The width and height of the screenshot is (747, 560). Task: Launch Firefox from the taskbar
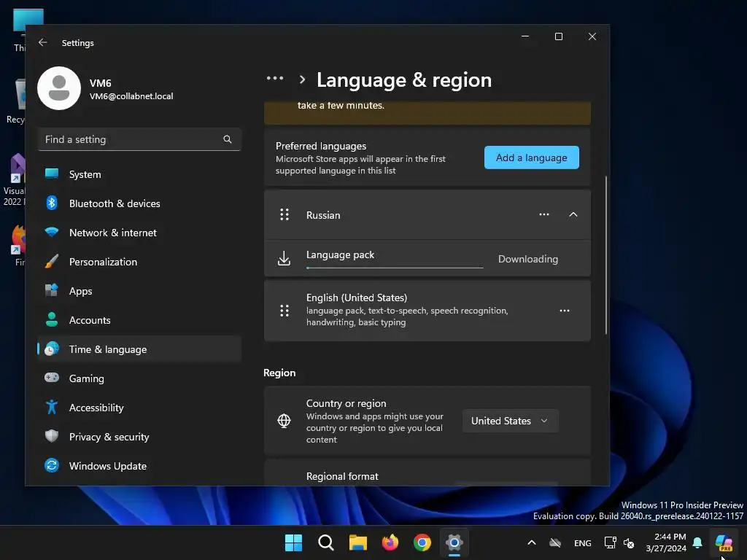(x=390, y=542)
